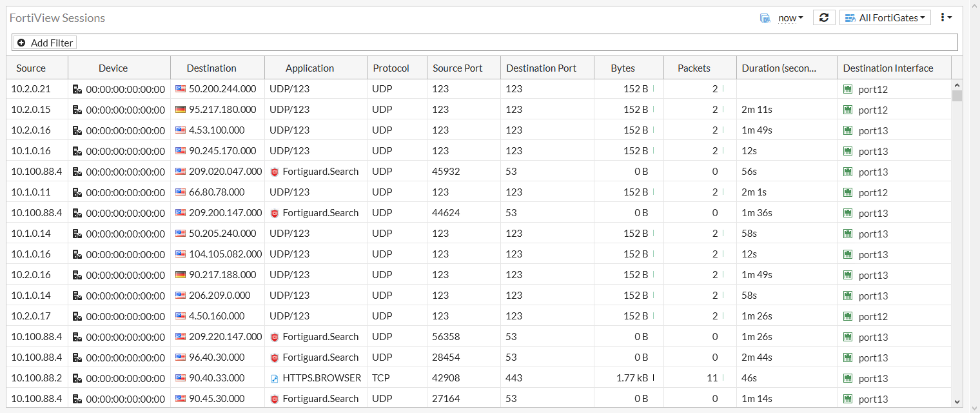Click the Add Filter button
The height and width of the screenshot is (413, 980).
(44, 42)
